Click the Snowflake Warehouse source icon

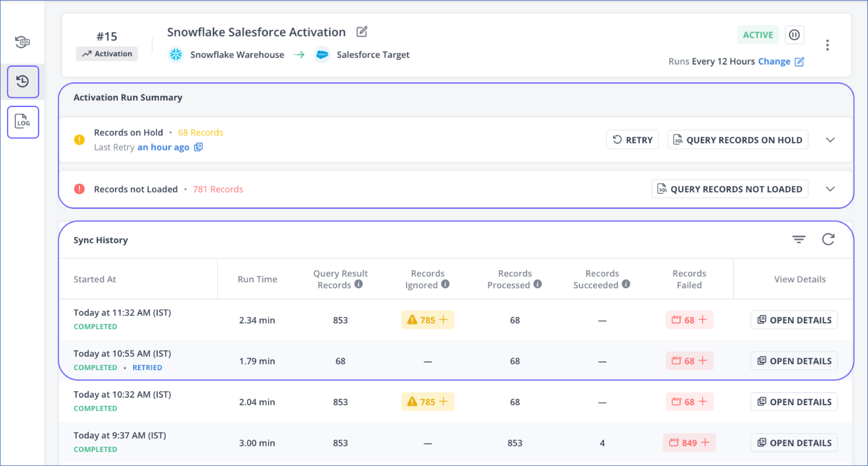tap(176, 55)
